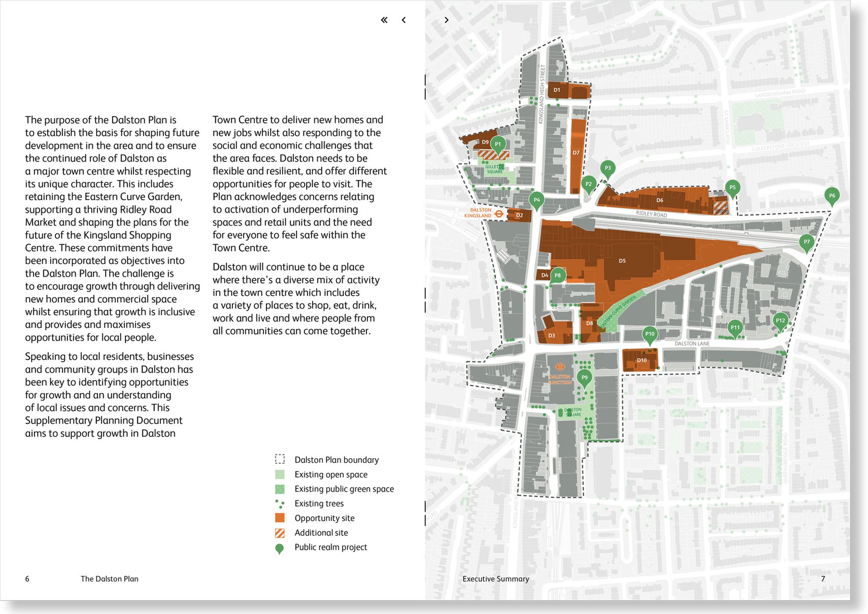Image resolution: width=868 pixels, height=614 pixels.
Task: Click the Dalston Plan boundary legend box
Action: tap(280, 460)
